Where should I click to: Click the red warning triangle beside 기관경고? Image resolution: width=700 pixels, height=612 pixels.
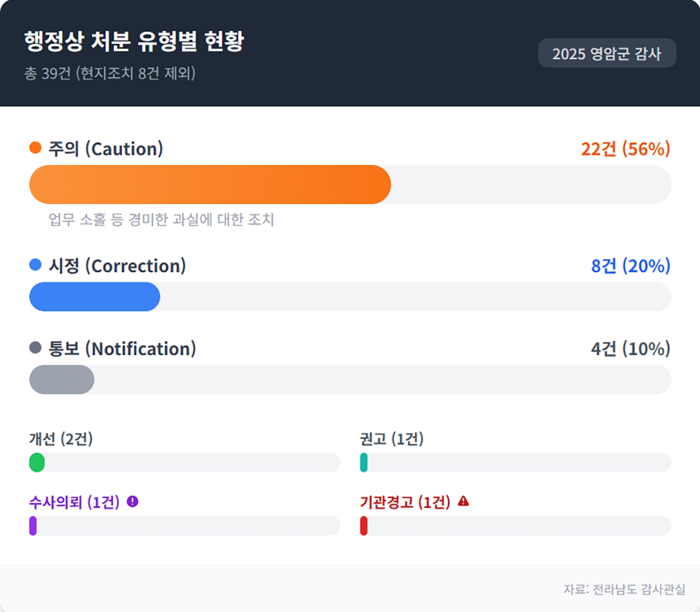pos(463,501)
